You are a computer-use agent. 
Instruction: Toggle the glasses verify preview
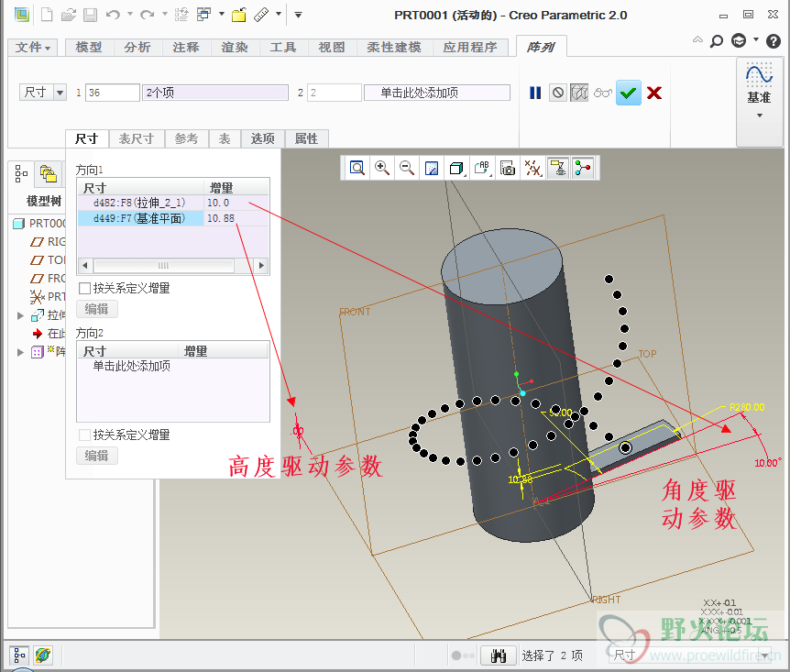(x=602, y=93)
